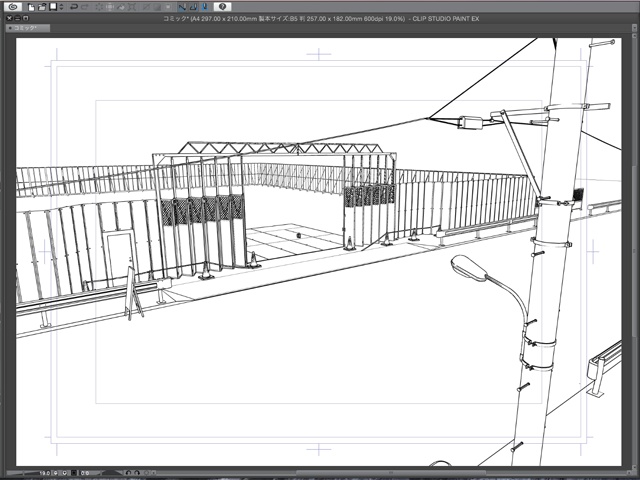Expand the save options arrow beside Save
The height and width of the screenshot is (480, 640).
[61, 7]
